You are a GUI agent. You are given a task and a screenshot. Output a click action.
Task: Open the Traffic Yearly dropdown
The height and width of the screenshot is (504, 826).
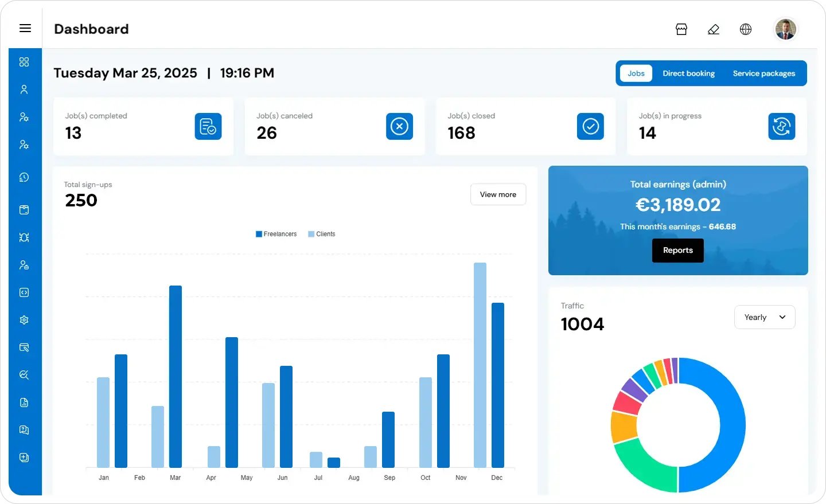click(765, 317)
